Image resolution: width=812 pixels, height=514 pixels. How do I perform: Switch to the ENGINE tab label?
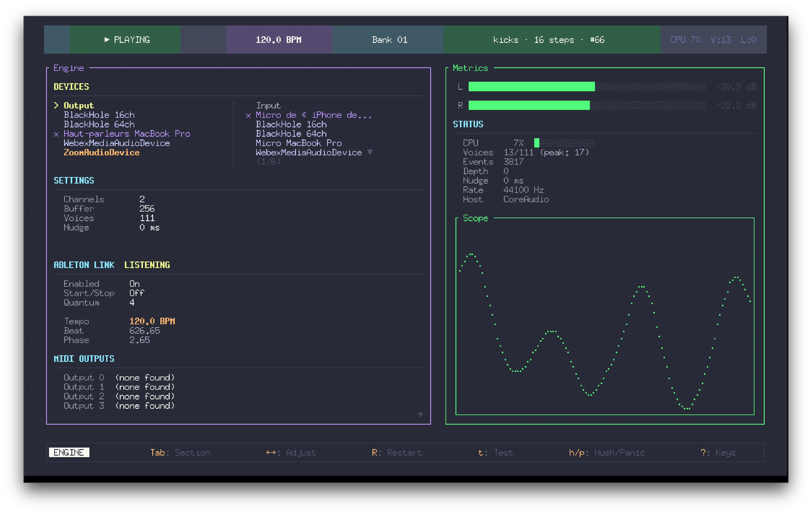[x=69, y=452]
